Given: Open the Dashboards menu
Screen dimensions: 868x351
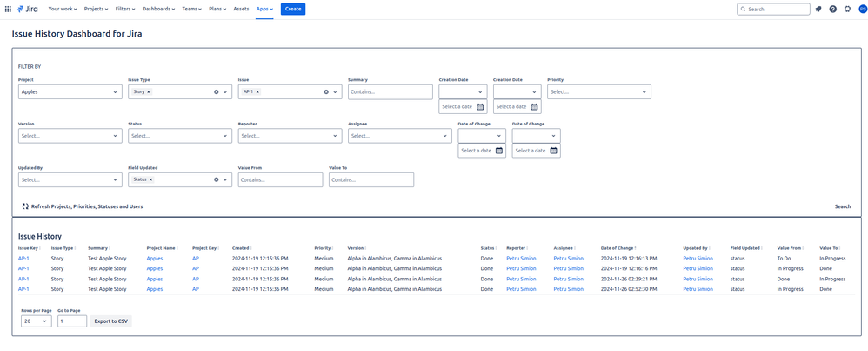Looking at the screenshot, I should coord(158,9).
